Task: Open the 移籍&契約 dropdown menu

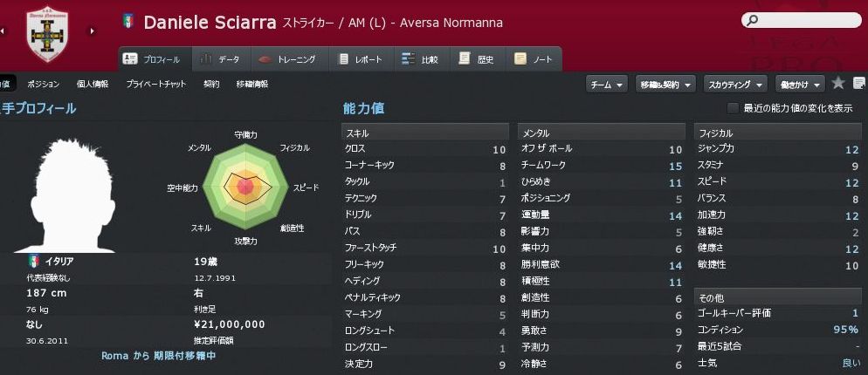Action: coord(665,84)
